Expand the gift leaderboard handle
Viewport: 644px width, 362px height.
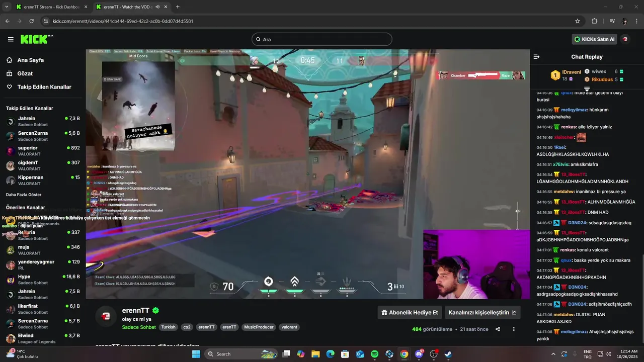pyautogui.click(x=587, y=88)
